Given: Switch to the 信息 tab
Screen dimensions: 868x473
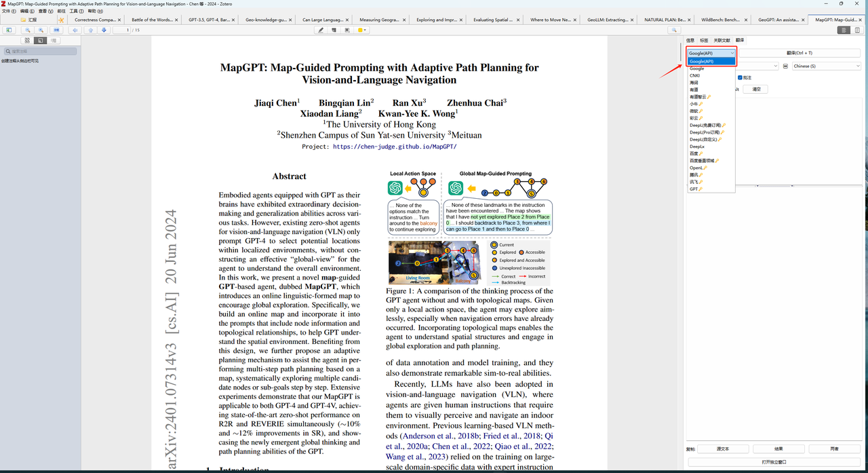Looking at the screenshot, I should click(x=690, y=41).
